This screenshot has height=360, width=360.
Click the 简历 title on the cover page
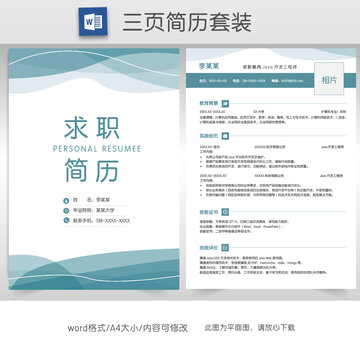[92, 171]
